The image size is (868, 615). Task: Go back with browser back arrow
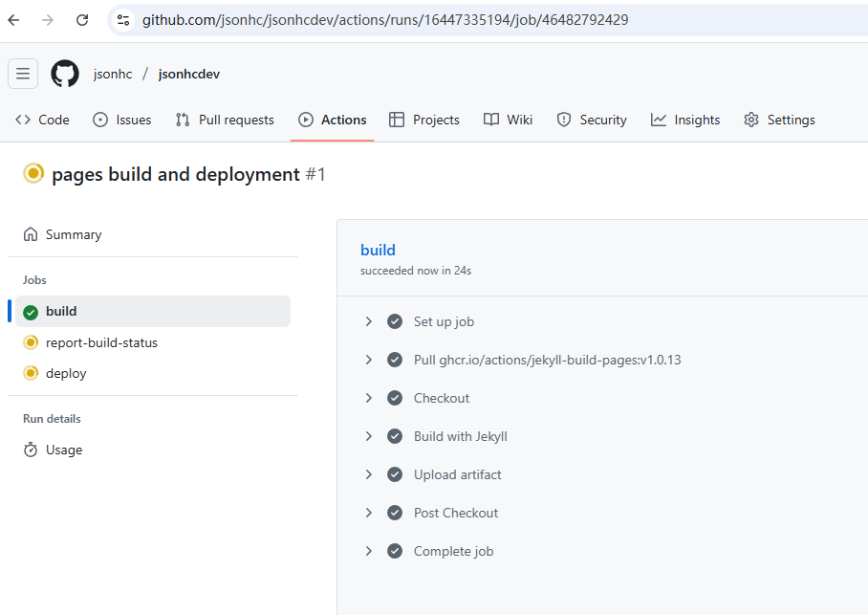coord(13,19)
